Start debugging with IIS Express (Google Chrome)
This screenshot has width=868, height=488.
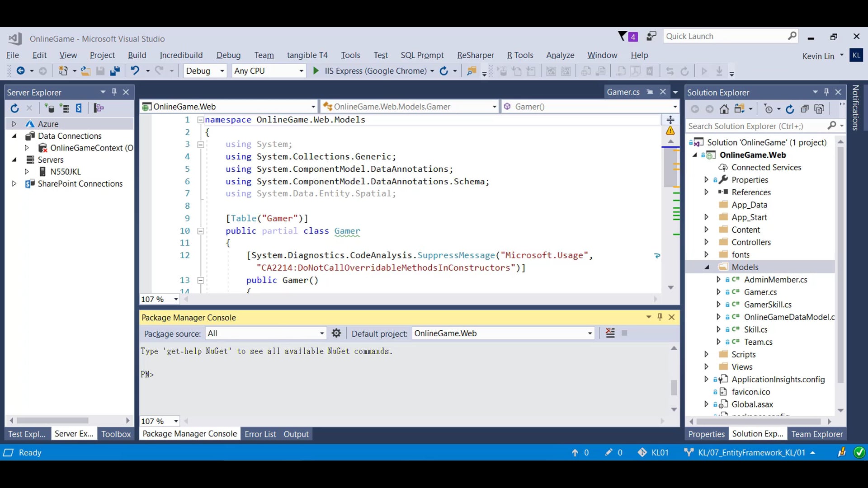[316, 71]
